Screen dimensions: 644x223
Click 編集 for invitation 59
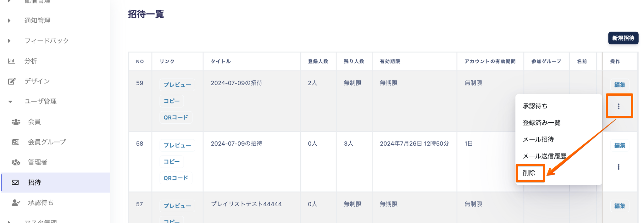pos(619,85)
